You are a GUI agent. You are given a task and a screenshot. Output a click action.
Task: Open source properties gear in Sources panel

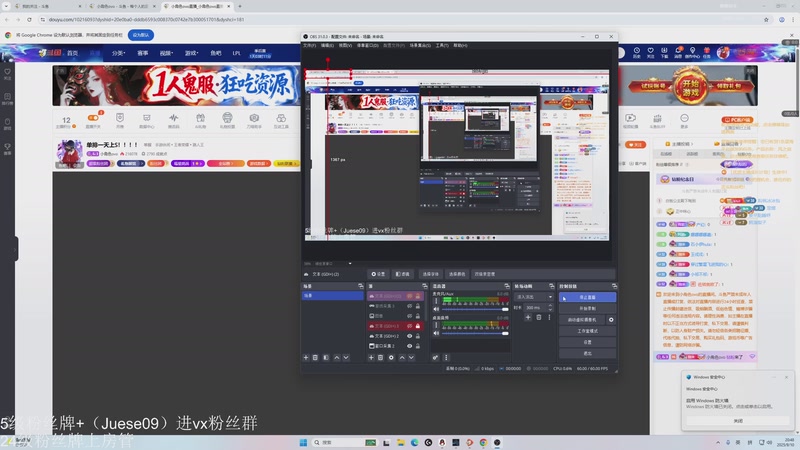pos(391,358)
